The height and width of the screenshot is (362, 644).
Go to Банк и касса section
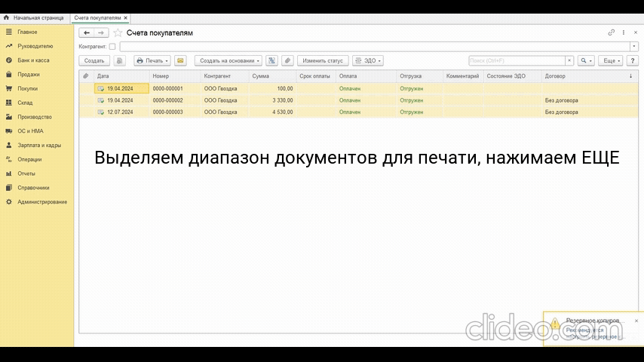point(33,60)
